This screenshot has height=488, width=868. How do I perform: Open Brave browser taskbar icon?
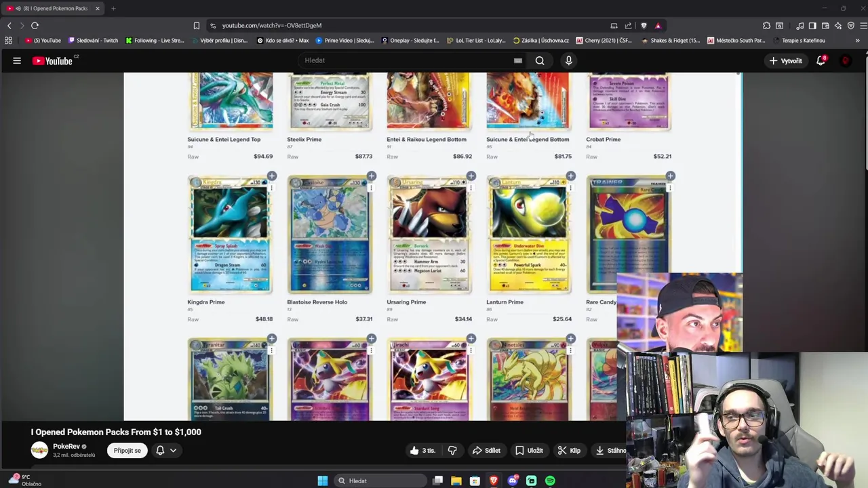(x=494, y=481)
